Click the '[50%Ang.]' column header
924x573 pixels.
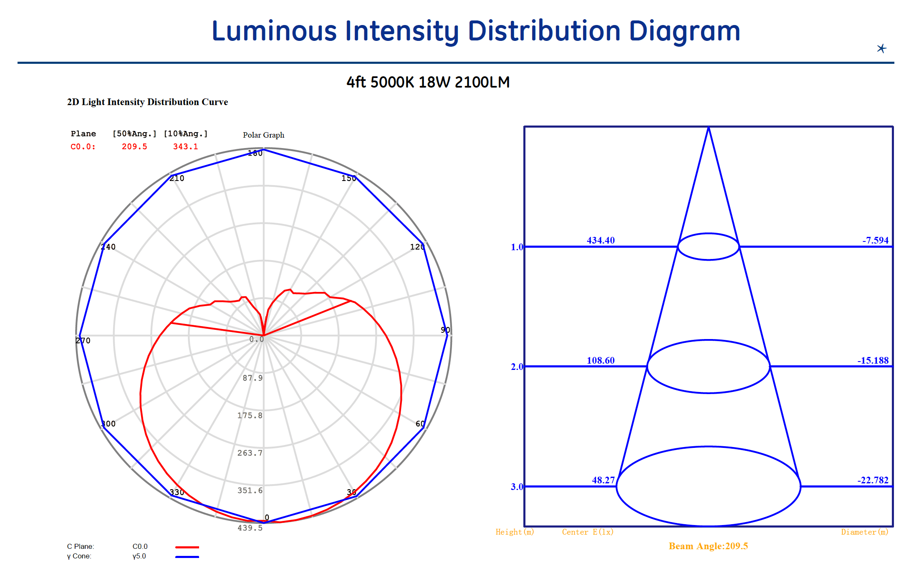coord(134,133)
